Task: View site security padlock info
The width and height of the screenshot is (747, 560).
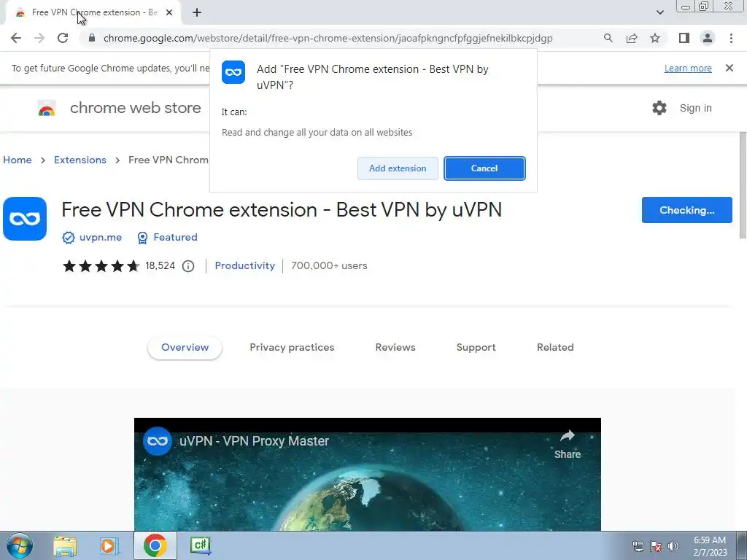Action: [x=92, y=38]
